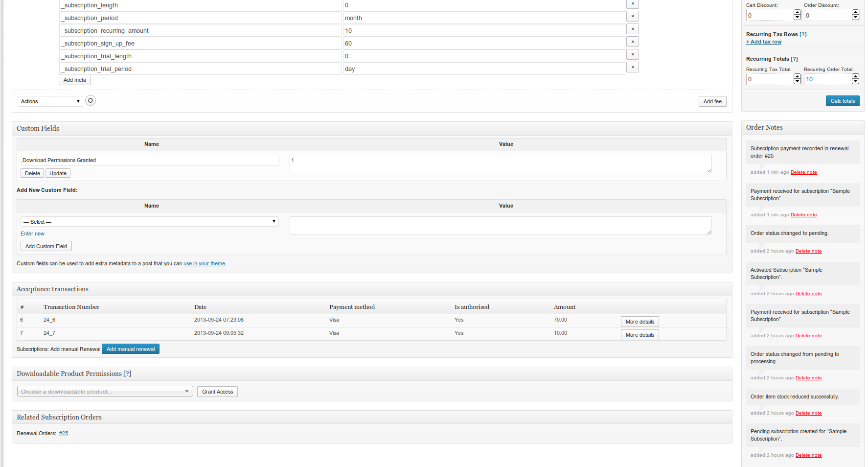Click the Grant Access button

click(217, 391)
